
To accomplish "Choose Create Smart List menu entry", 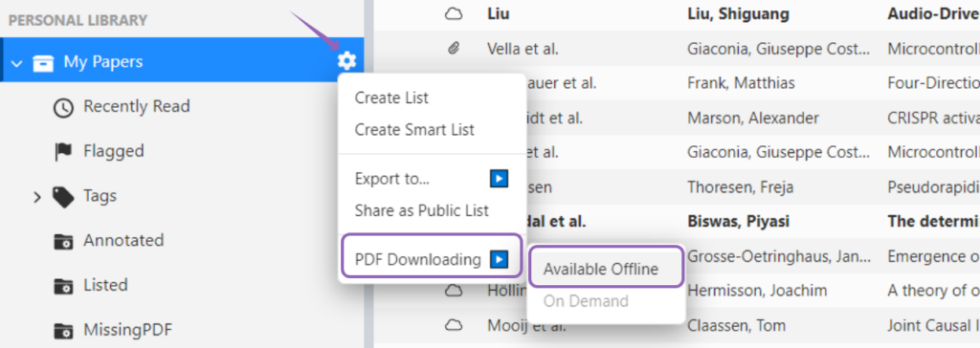I will [414, 130].
